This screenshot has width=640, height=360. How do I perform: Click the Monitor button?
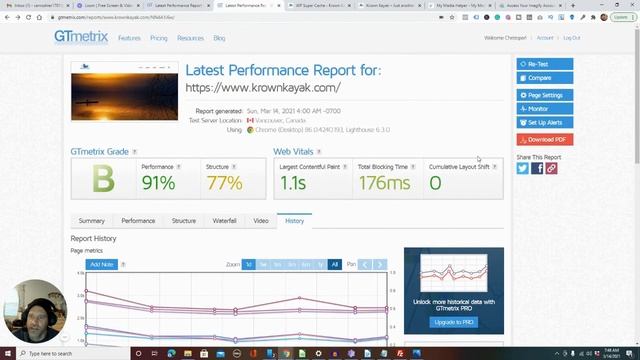(544, 109)
